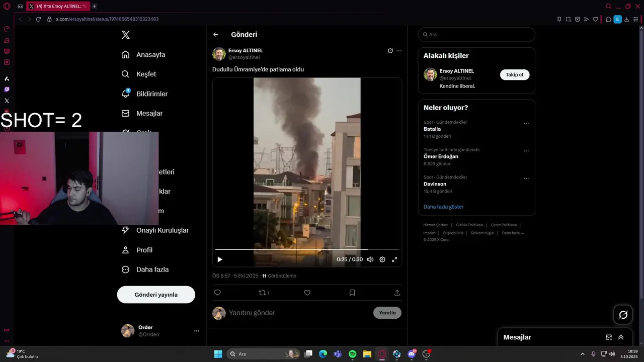
Task: Open Spotify from the taskbar
Action: (352, 354)
